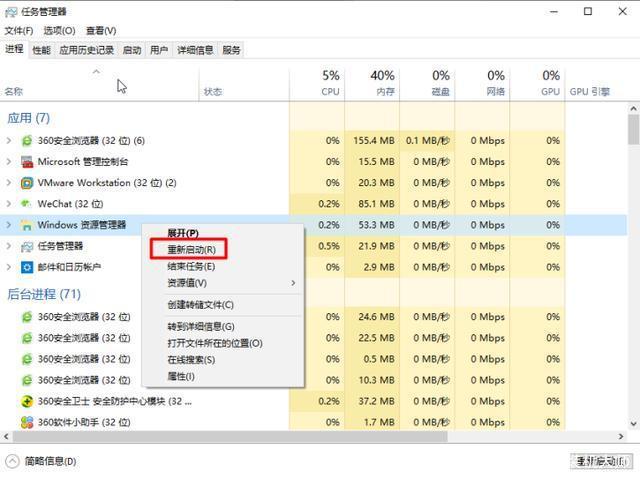Switch to the 启动 tab
The height and width of the screenshot is (479, 640).
pyautogui.click(x=132, y=50)
